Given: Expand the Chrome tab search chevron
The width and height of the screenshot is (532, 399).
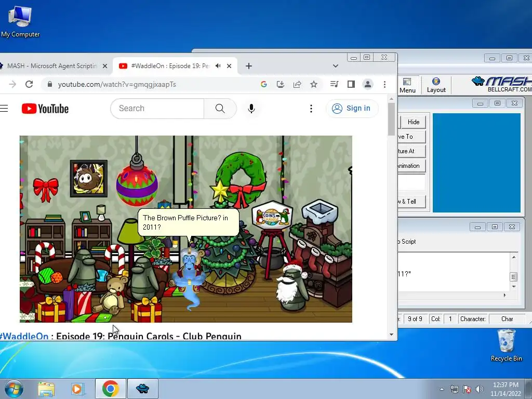Looking at the screenshot, I should pos(335,66).
